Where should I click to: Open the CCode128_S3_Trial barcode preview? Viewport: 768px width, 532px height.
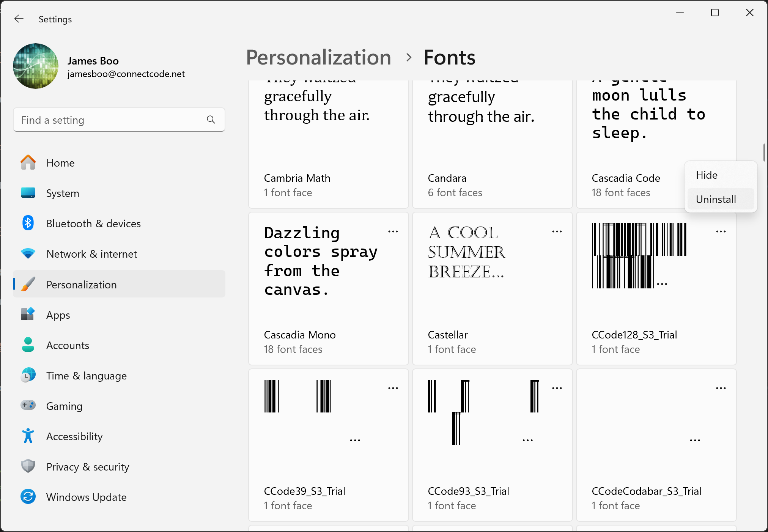pyautogui.click(x=639, y=256)
